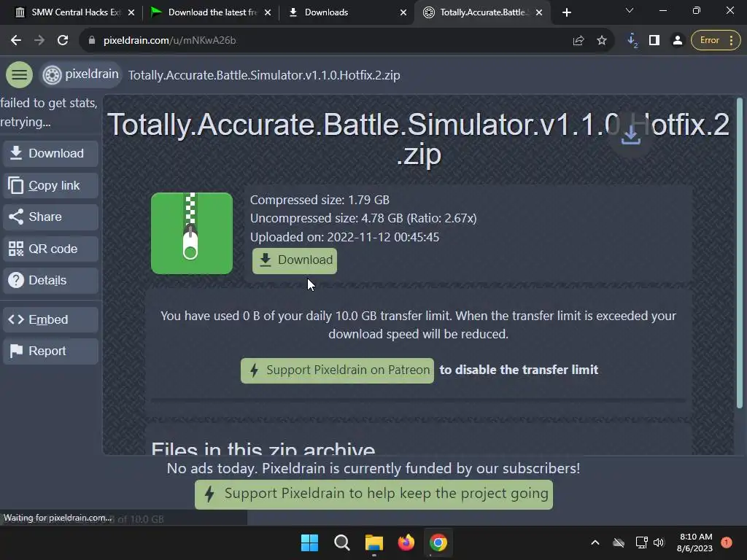Open the Windows Start menu
747x560 pixels.
pos(309,542)
